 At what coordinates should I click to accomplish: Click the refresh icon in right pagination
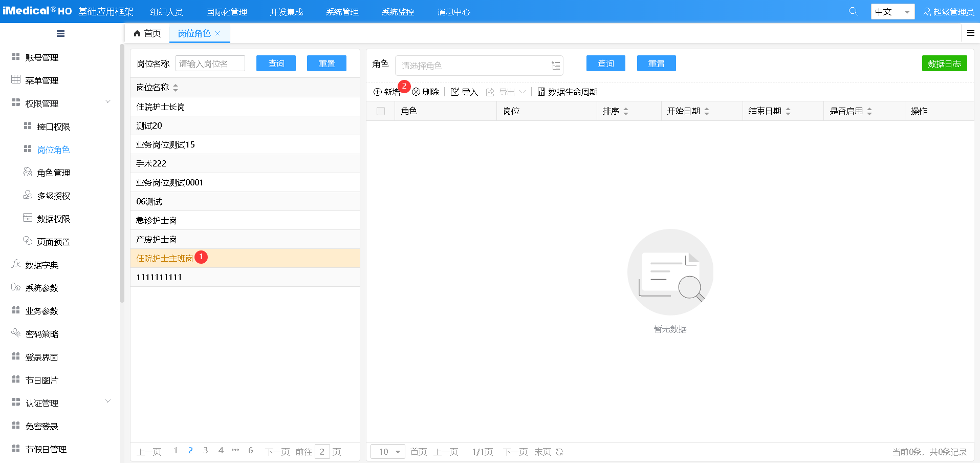click(x=559, y=452)
